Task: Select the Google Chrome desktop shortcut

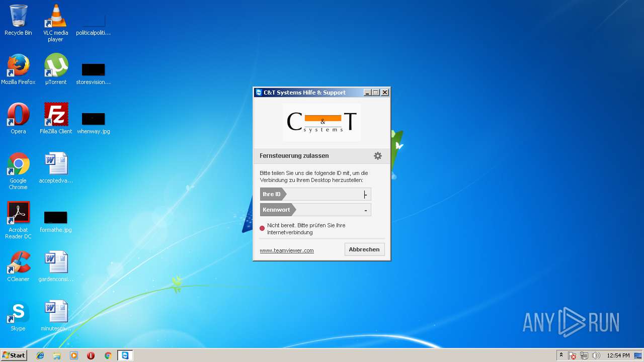Action: point(18,171)
